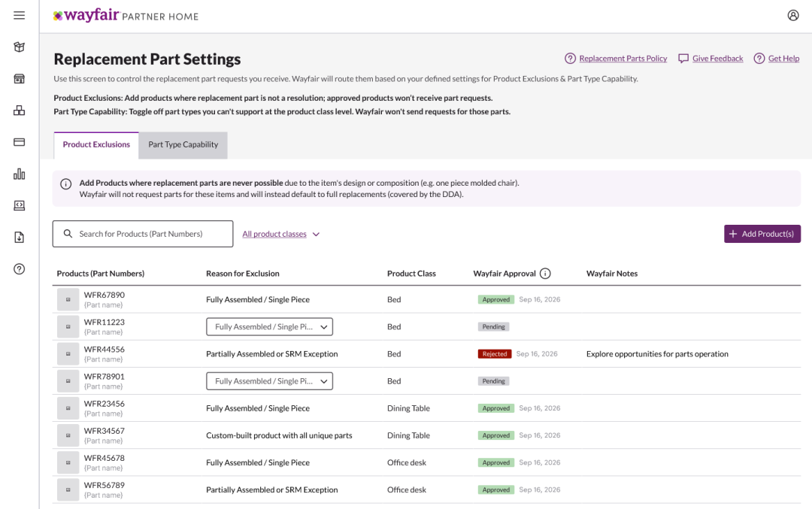Click the Add Product(s) button
Screen dimensions: 812x509
coord(762,234)
